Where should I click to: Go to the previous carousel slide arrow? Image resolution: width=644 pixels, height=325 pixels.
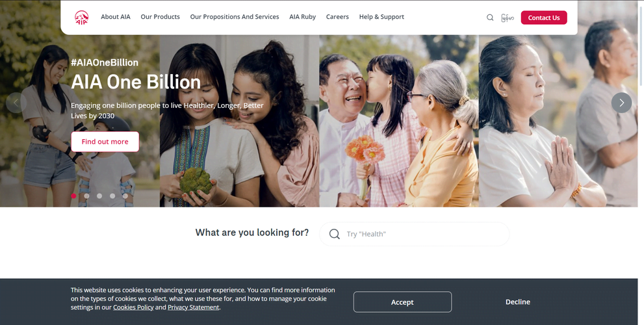pyautogui.click(x=16, y=103)
